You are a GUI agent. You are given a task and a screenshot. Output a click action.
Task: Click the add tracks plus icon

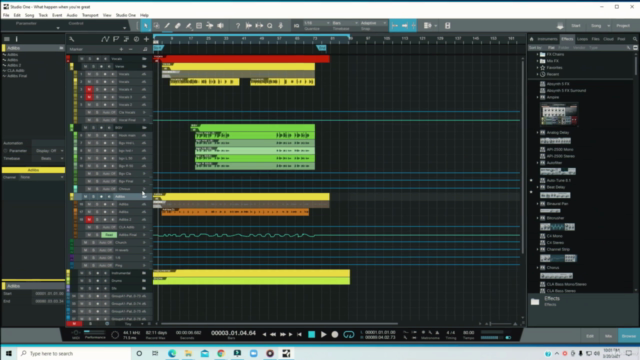pyautogui.click(x=146, y=39)
